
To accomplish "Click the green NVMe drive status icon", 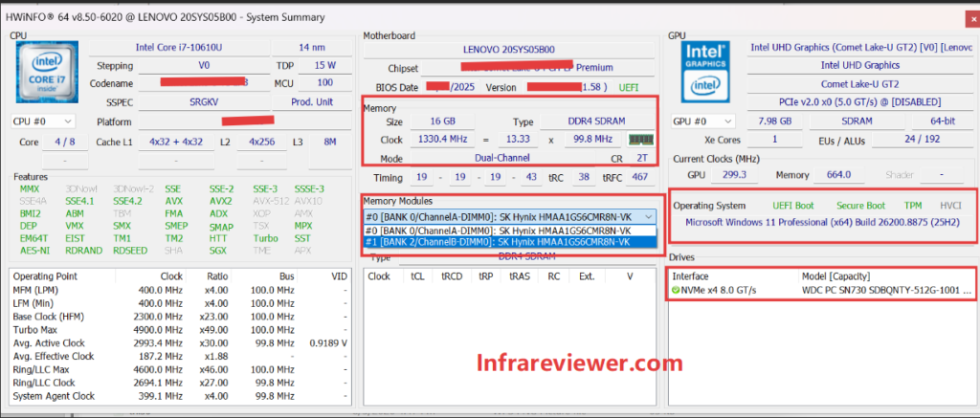I will [x=676, y=290].
